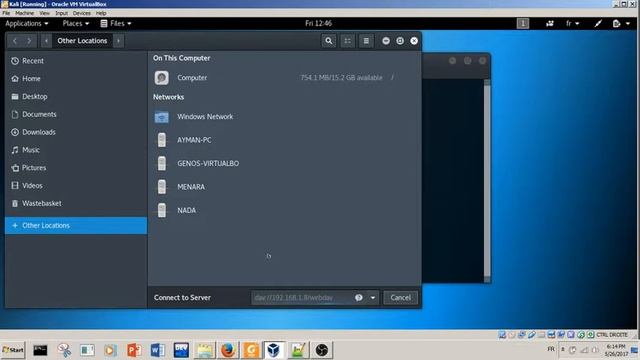Open VirtualBox Machine menu
The width and height of the screenshot is (640, 360).
(x=24, y=13)
